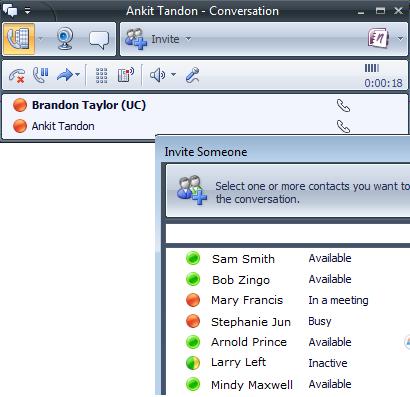End the call with hang-up icon

point(17,75)
